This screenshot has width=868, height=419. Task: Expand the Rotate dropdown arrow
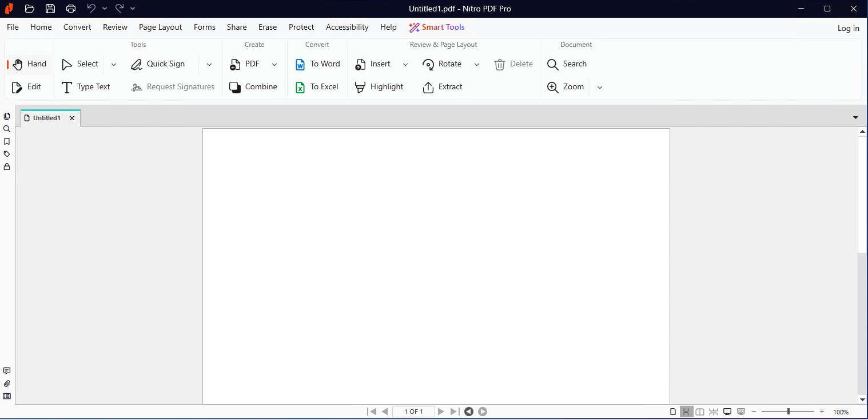click(477, 65)
